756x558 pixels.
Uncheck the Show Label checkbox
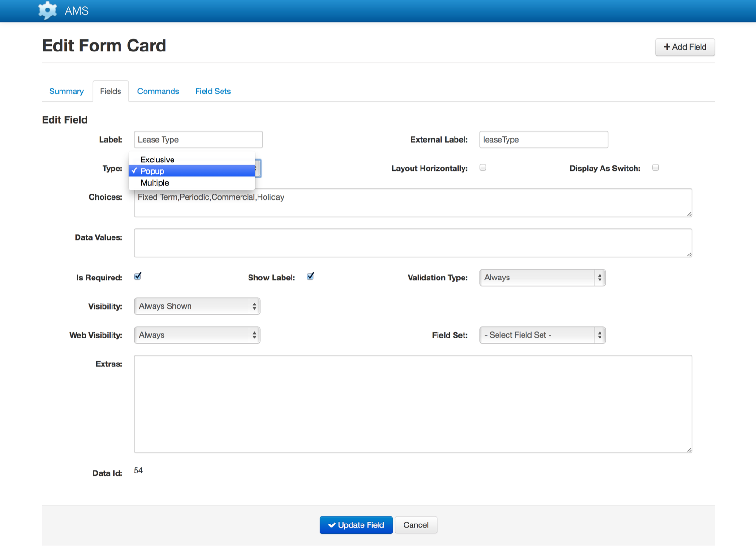pos(310,277)
